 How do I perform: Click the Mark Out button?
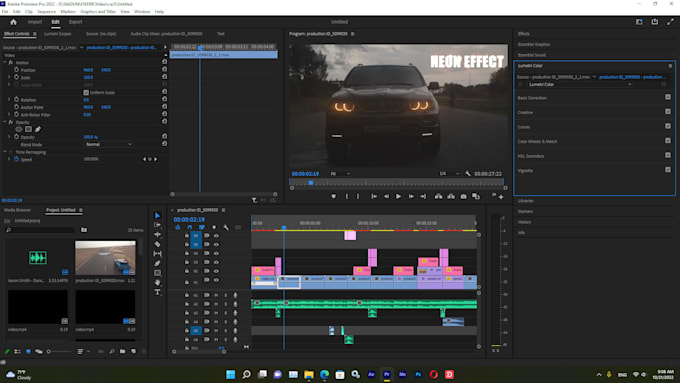click(358, 196)
